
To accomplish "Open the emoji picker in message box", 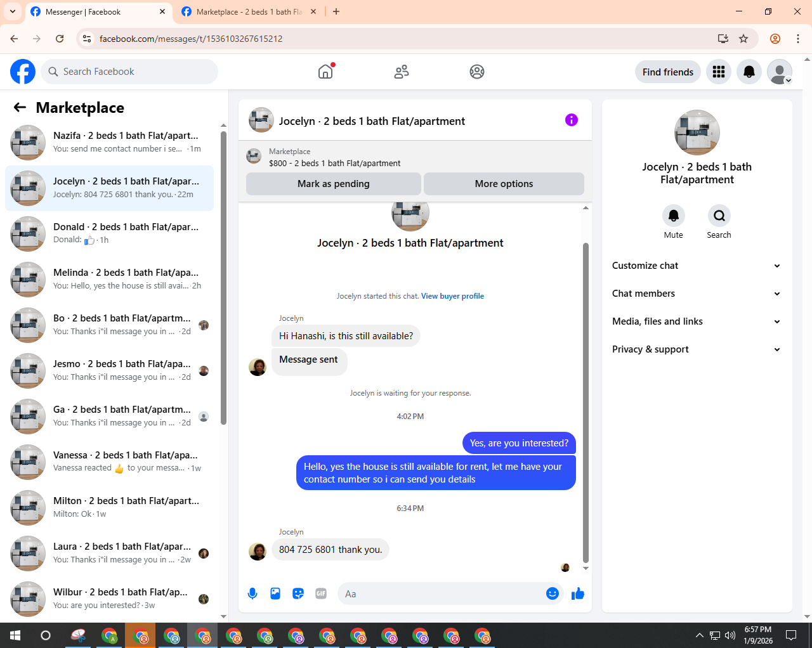I will point(553,593).
